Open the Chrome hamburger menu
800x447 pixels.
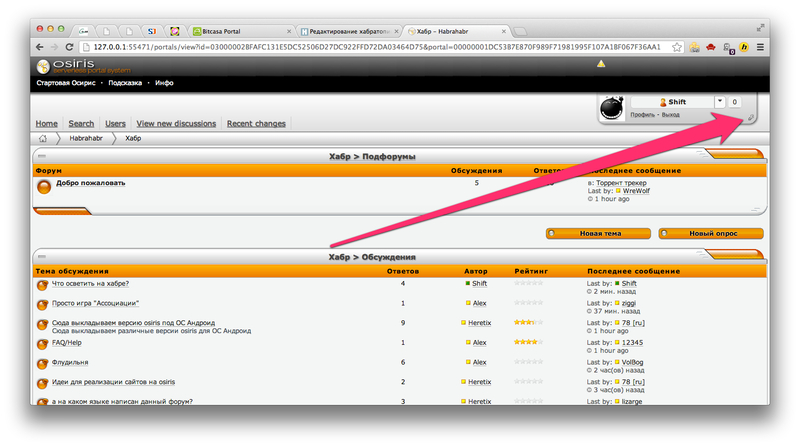[760, 47]
